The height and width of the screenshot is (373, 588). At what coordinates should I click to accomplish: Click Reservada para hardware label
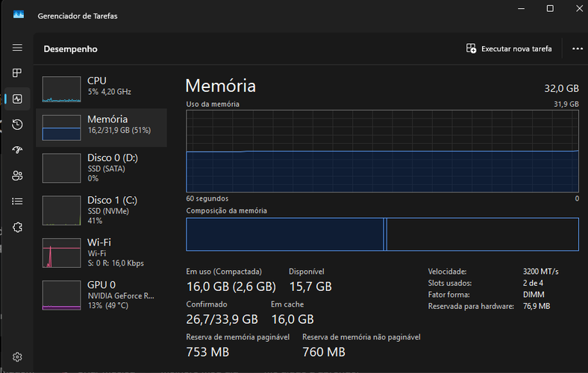click(x=471, y=307)
